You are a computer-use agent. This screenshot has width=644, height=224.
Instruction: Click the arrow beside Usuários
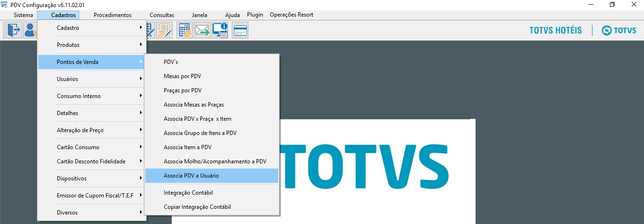pyautogui.click(x=141, y=79)
